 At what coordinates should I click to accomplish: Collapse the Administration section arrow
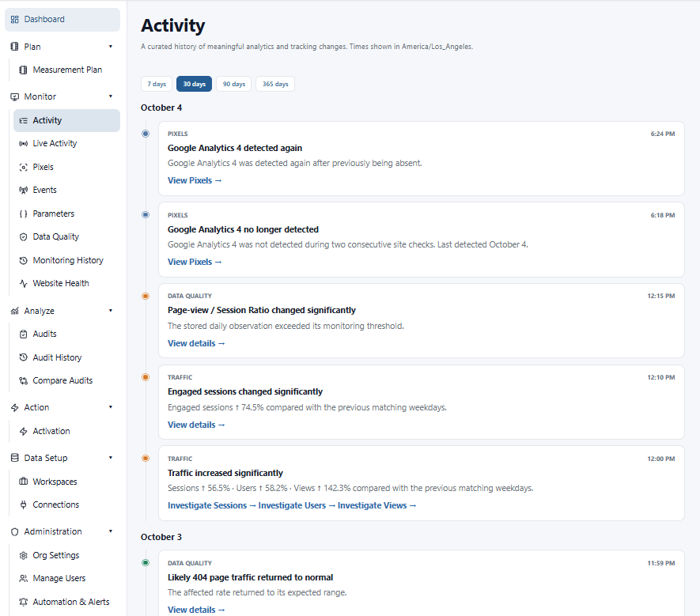tap(111, 531)
